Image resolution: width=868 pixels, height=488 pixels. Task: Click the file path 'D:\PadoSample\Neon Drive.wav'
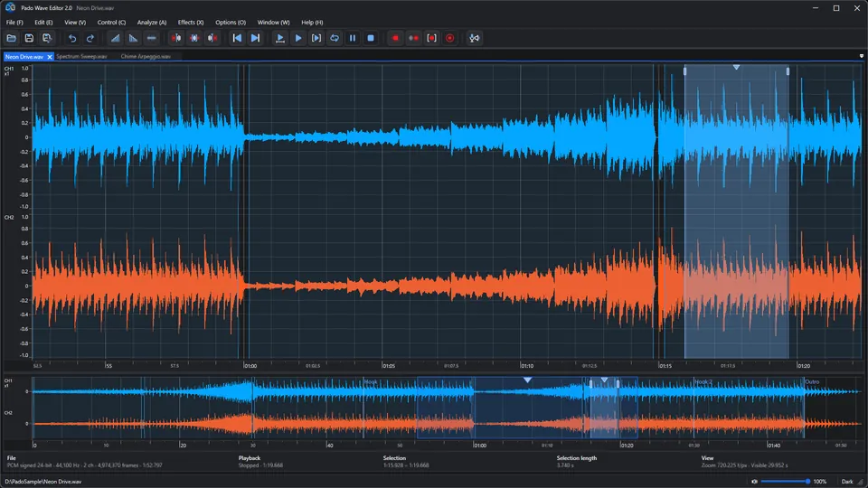(x=43, y=482)
